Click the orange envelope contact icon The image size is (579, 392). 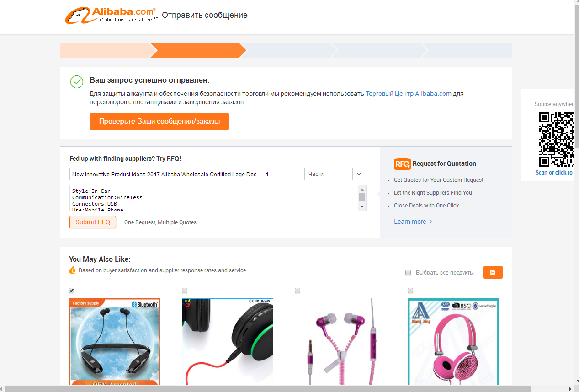coord(493,272)
